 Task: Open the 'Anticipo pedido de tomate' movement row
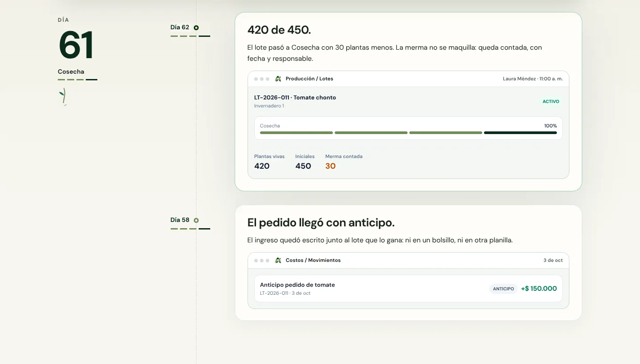tap(408, 289)
